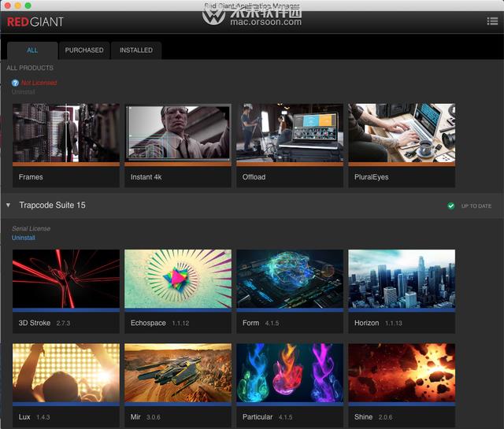Click the ALL PRODUCTS heading
The image size is (504, 429).
point(30,68)
